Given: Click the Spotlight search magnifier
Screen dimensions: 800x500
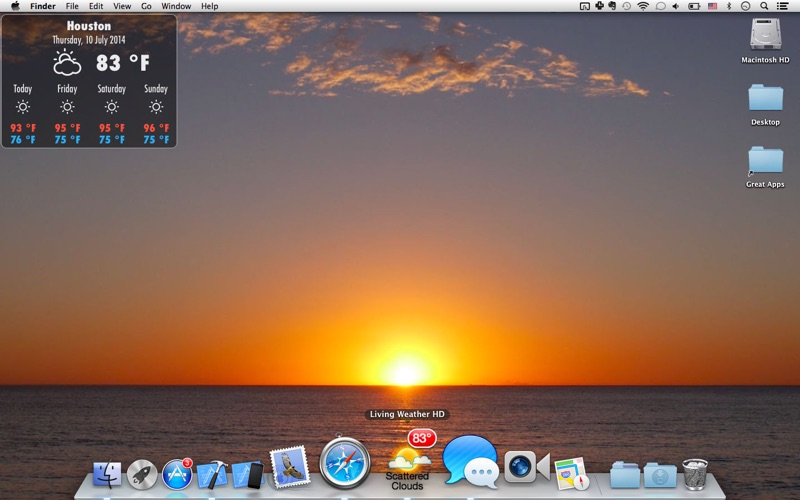Looking at the screenshot, I should coord(764,6).
